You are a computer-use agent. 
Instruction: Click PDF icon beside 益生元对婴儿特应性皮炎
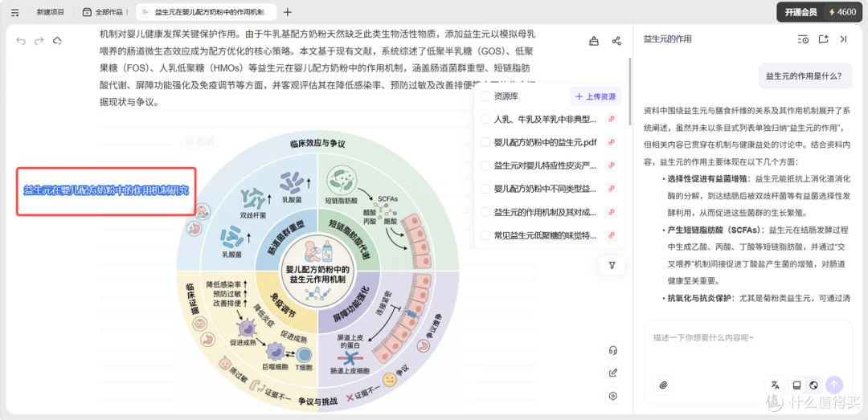click(x=612, y=165)
